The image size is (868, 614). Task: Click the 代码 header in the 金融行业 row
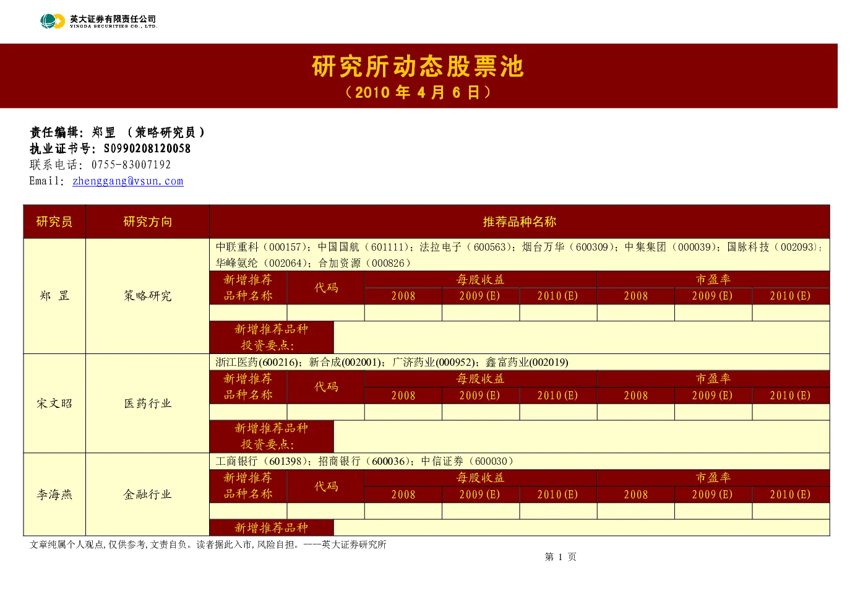pyautogui.click(x=326, y=486)
